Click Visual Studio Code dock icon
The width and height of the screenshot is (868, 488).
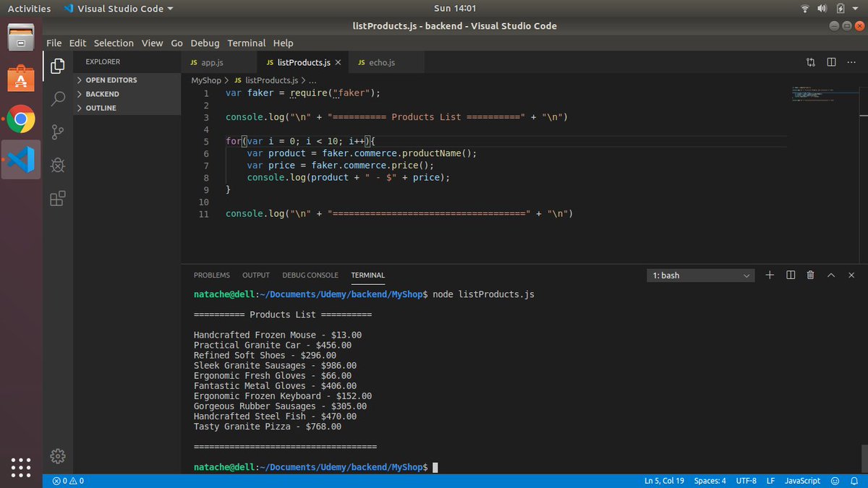tap(21, 160)
